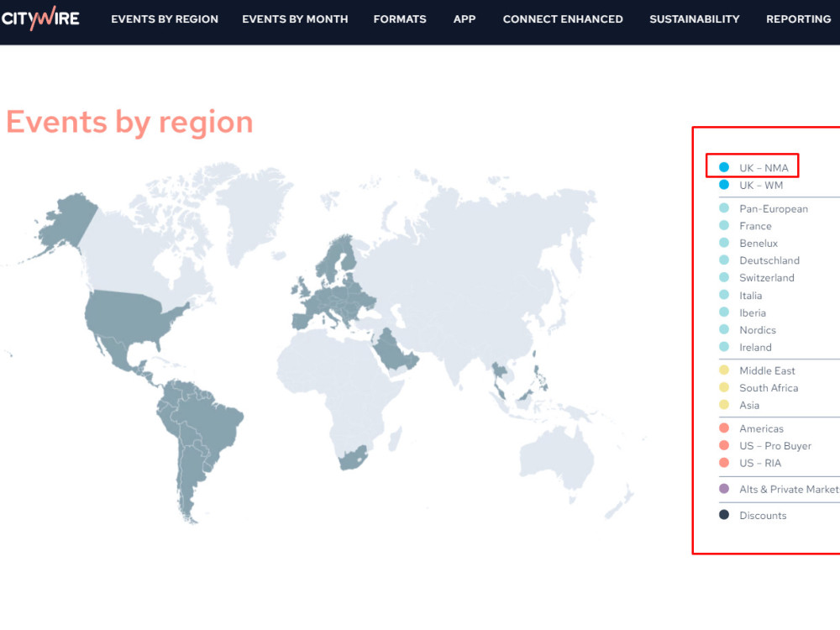Image resolution: width=840 pixels, height=630 pixels.
Task: Open the Benelux events link
Action: 759,244
